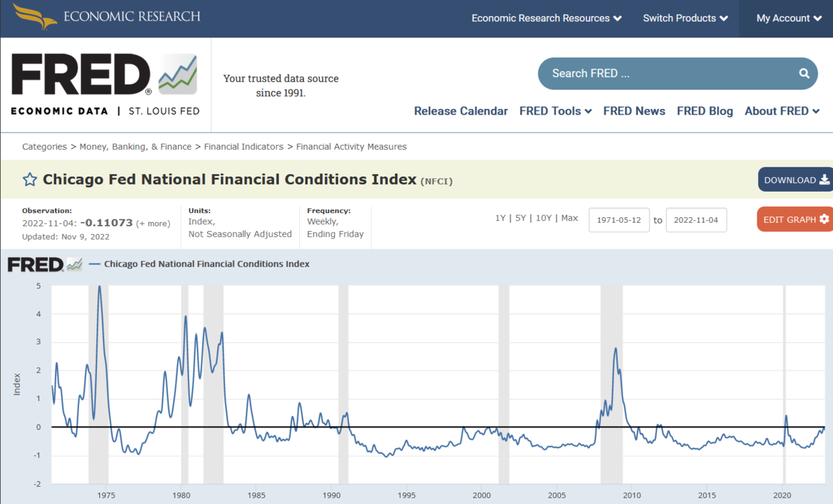Expand the FRED Tools menu
The height and width of the screenshot is (504, 833).
click(555, 111)
